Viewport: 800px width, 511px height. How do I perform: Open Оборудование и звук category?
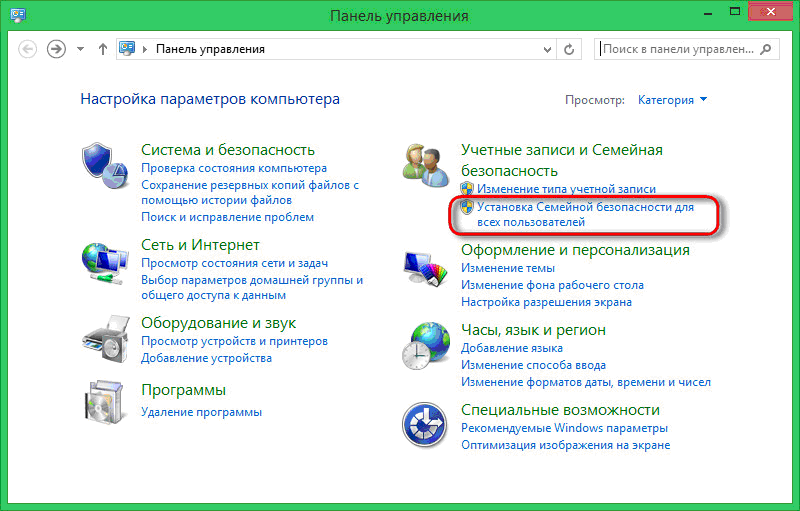point(218,323)
